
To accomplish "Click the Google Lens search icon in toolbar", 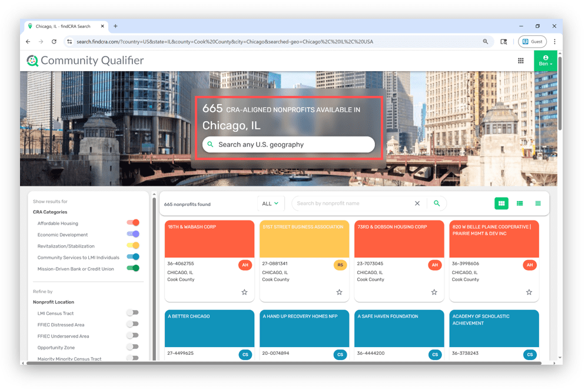I will coord(504,42).
